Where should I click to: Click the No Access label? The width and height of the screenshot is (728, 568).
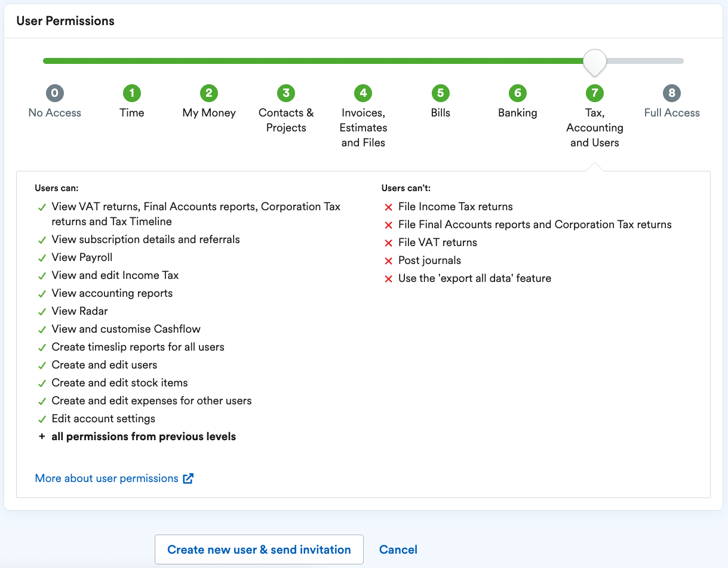click(x=54, y=113)
